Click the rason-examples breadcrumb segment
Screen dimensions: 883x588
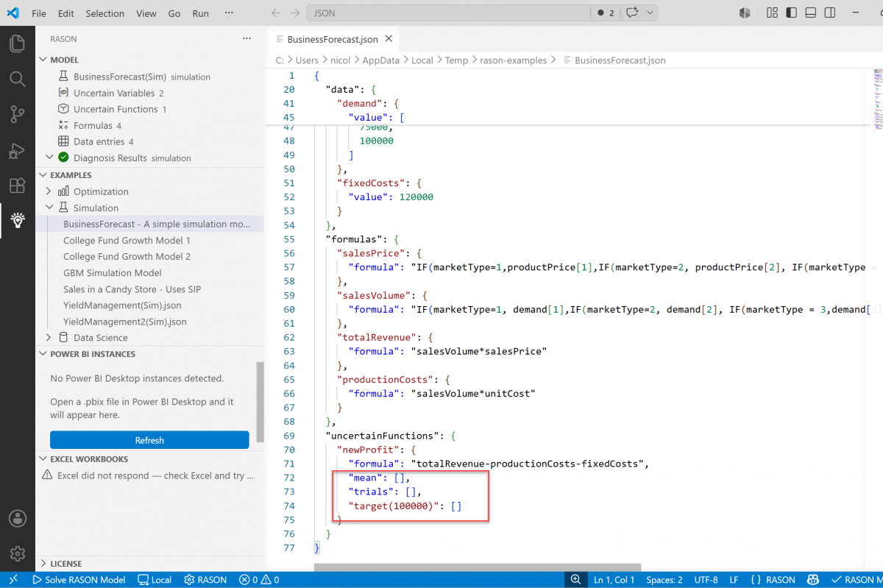513,60
